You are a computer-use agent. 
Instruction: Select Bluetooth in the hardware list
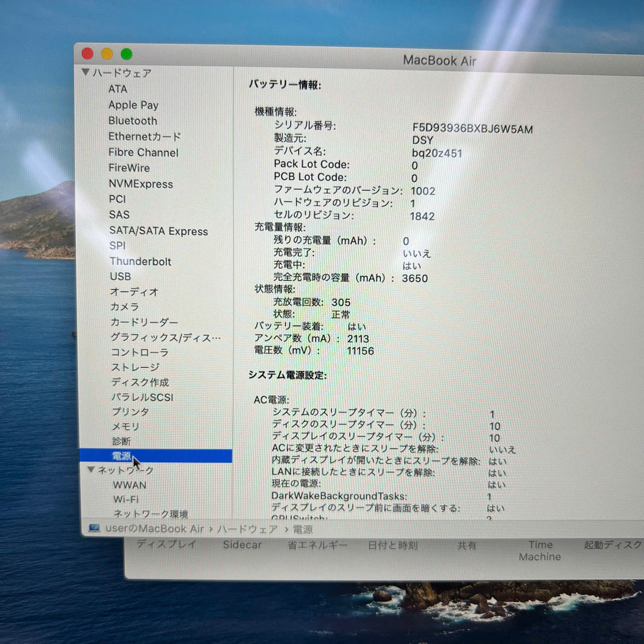point(133,121)
